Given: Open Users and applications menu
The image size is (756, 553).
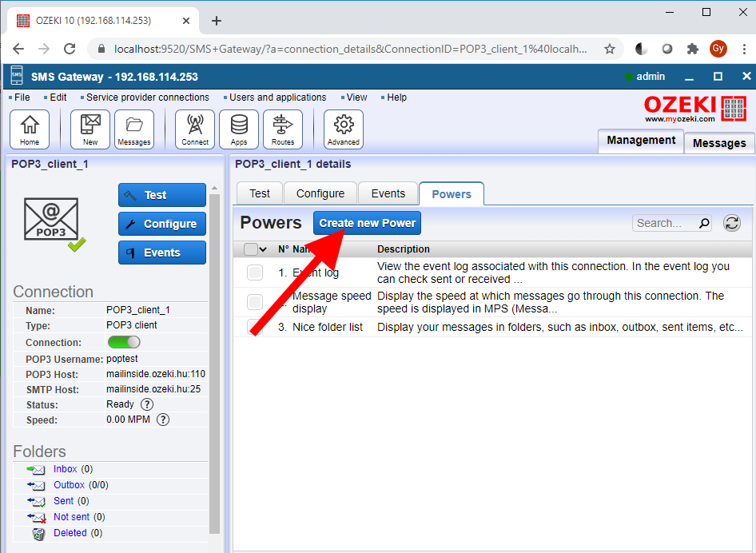Looking at the screenshot, I should tap(277, 97).
